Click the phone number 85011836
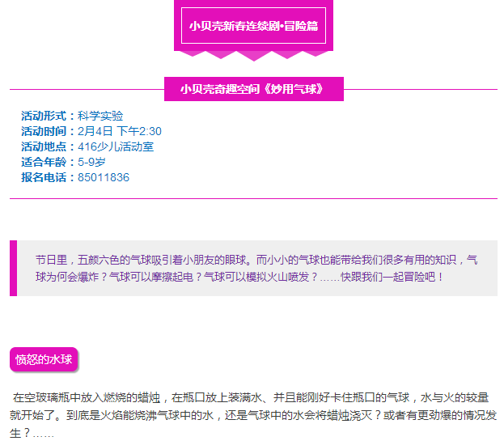The image size is (504, 441). (104, 177)
